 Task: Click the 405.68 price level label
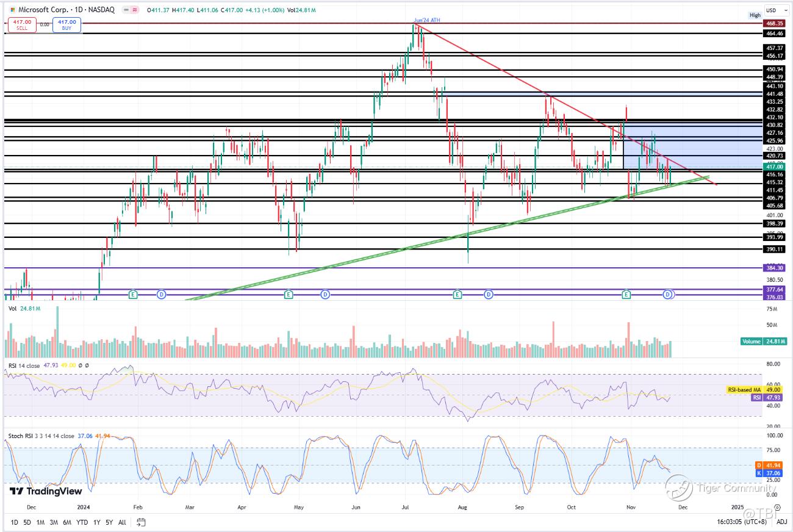(x=775, y=206)
